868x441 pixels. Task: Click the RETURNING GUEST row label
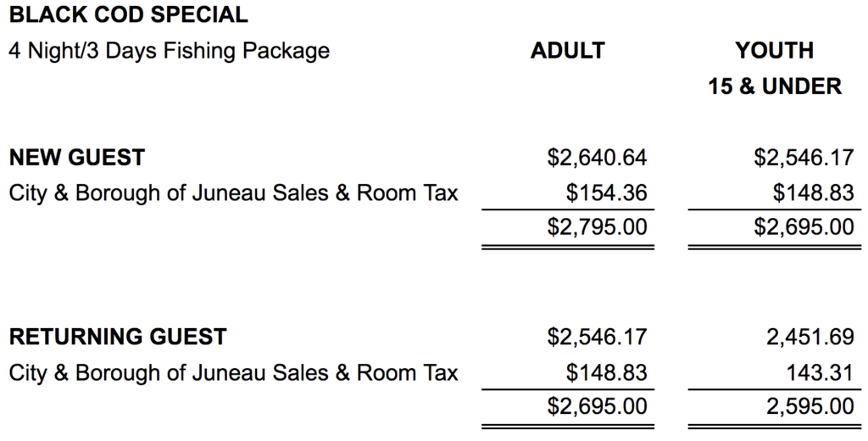pyautogui.click(x=118, y=338)
